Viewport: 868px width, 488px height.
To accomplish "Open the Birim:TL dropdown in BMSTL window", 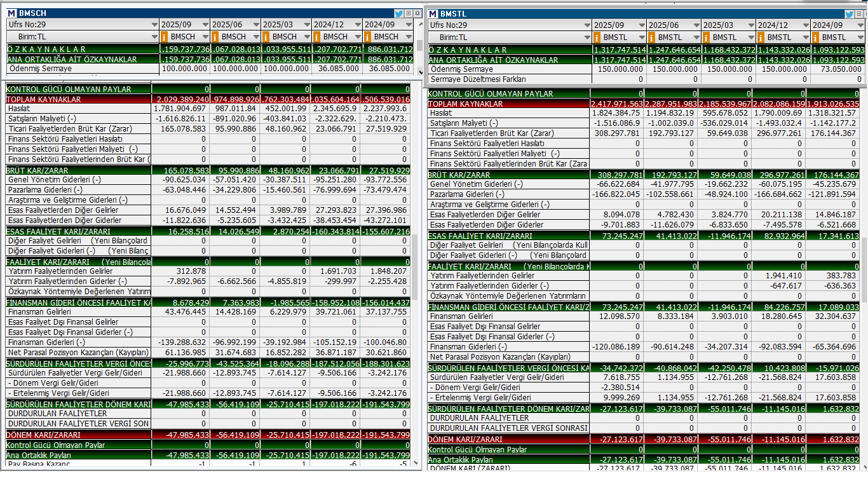I will pos(586,37).
